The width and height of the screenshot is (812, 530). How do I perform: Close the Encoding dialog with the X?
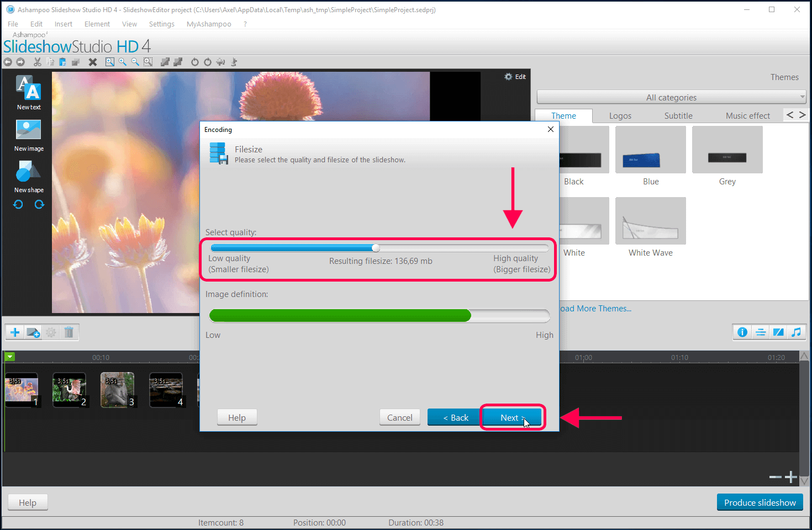[x=550, y=129]
